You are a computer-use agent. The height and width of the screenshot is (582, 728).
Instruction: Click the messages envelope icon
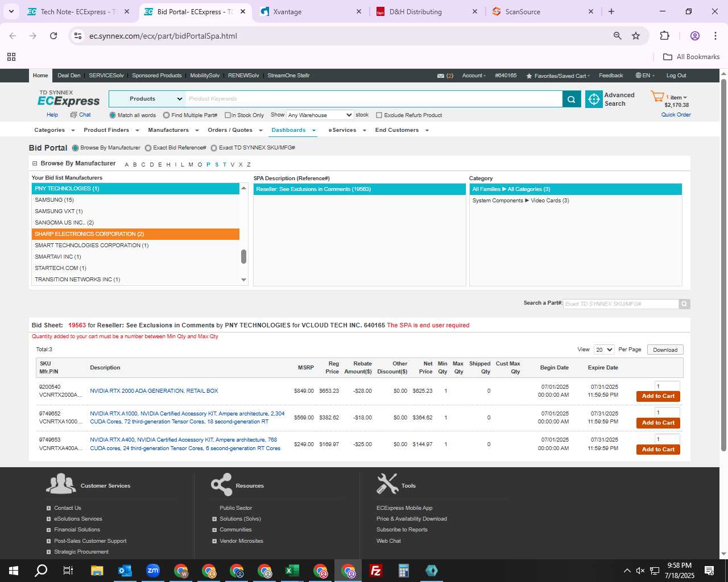click(x=441, y=76)
